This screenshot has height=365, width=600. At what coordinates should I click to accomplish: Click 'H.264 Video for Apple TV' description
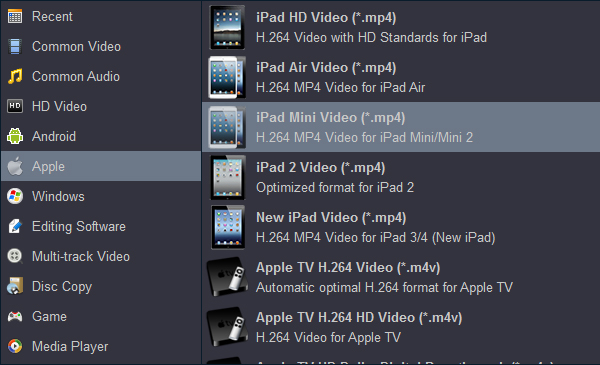click(x=328, y=337)
